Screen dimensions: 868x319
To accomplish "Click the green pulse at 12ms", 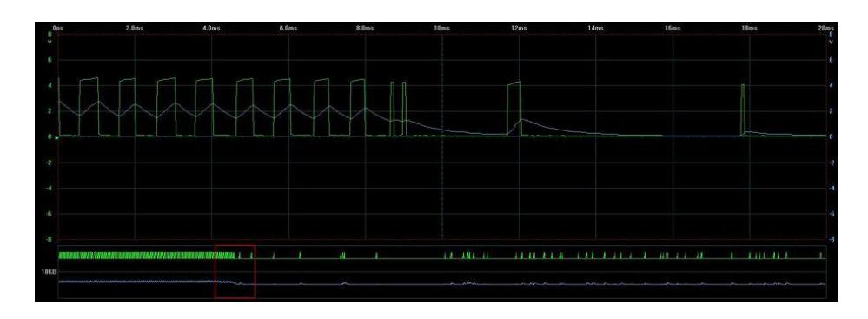I will 515,109.
